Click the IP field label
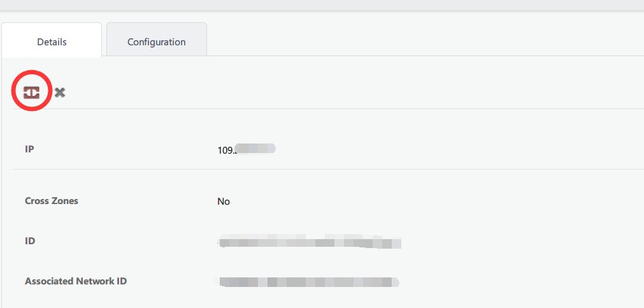 pyautogui.click(x=29, y=149)
